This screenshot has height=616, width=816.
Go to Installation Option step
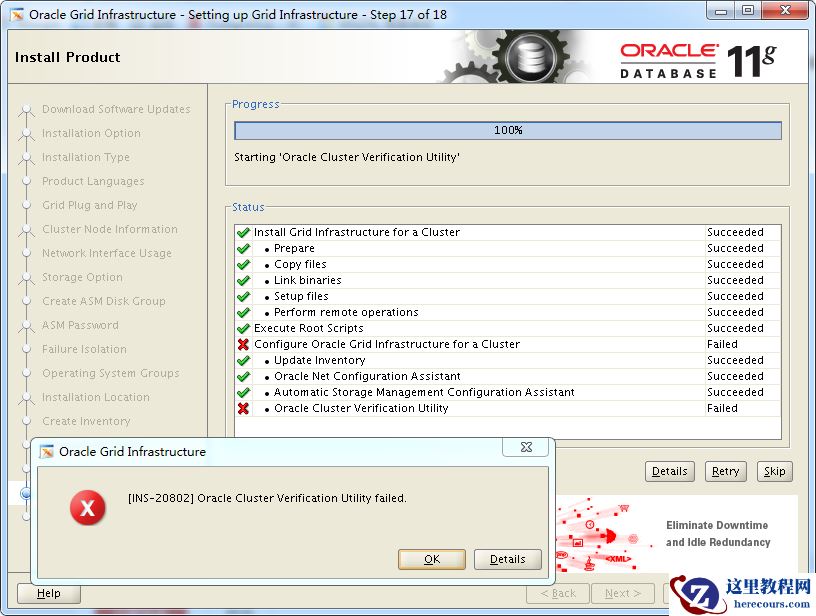91,133
